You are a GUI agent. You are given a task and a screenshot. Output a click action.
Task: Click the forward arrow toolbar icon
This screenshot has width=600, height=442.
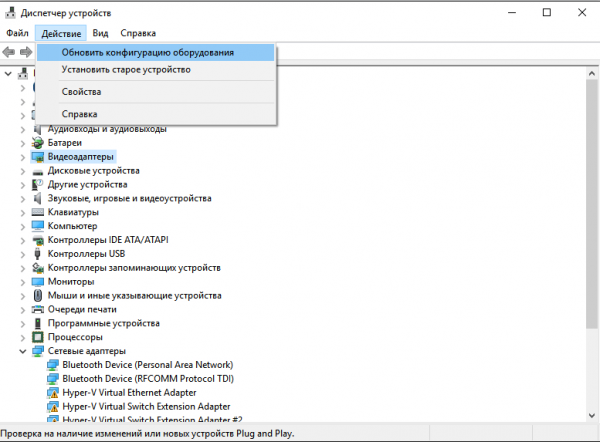point(26,52)
